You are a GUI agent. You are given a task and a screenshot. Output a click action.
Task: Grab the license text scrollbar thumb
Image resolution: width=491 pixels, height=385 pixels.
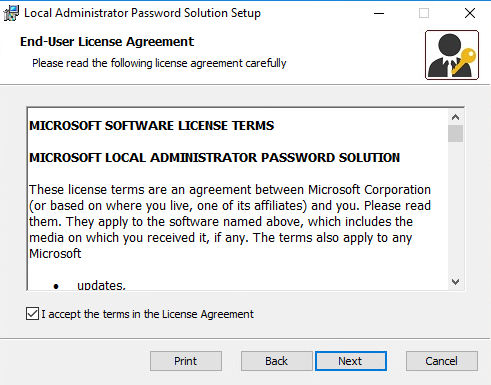[455, 134]
